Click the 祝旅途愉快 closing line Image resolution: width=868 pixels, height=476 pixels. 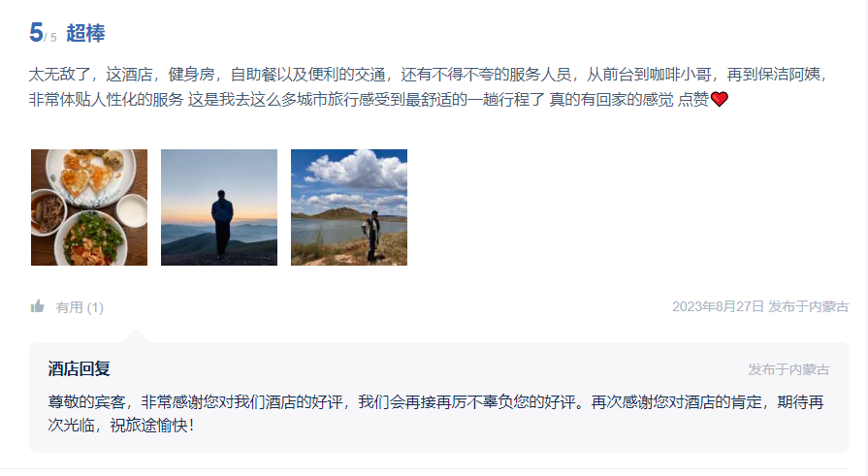pyautogui.click(x=152, y=426)
